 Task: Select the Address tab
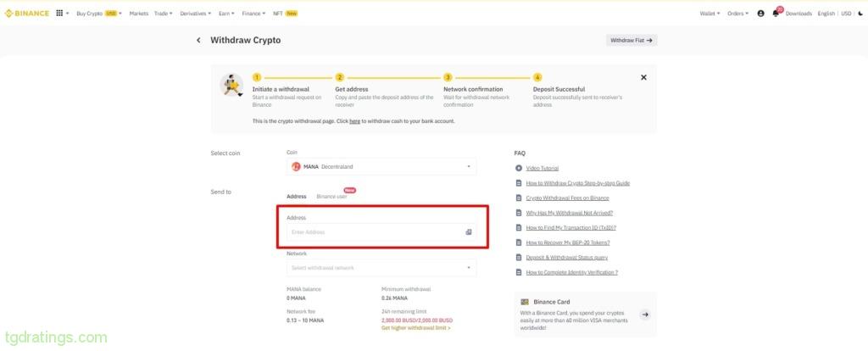(x=296, y=197)
